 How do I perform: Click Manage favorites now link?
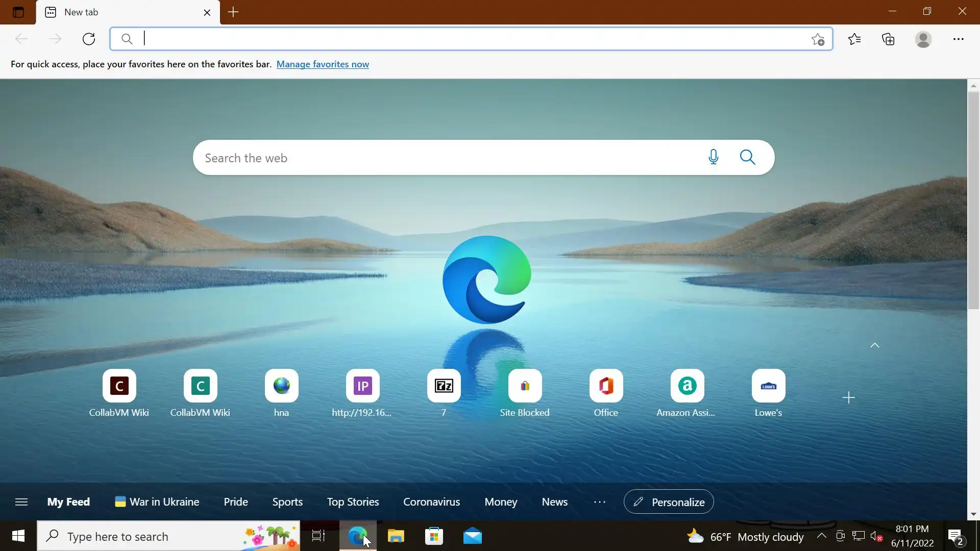[323, 64]
